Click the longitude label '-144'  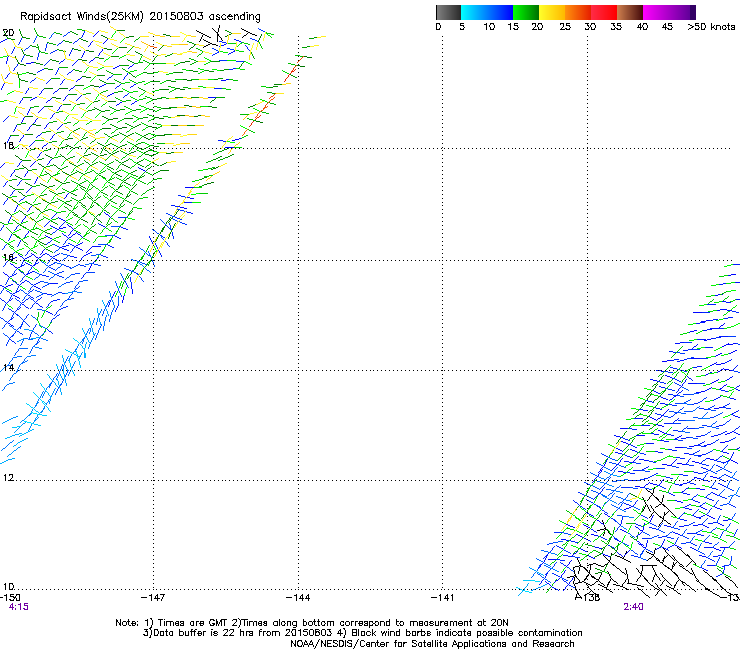pos(298,598)
